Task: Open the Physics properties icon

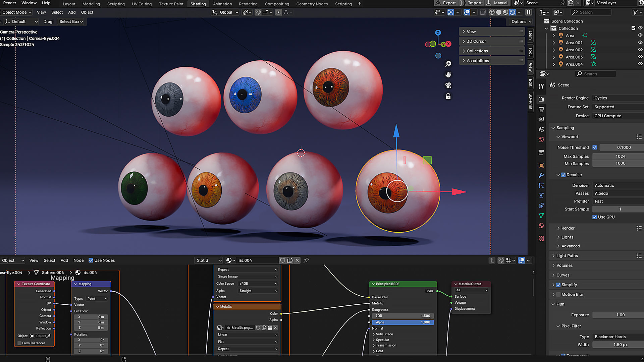Action: (x=541, y=195)
